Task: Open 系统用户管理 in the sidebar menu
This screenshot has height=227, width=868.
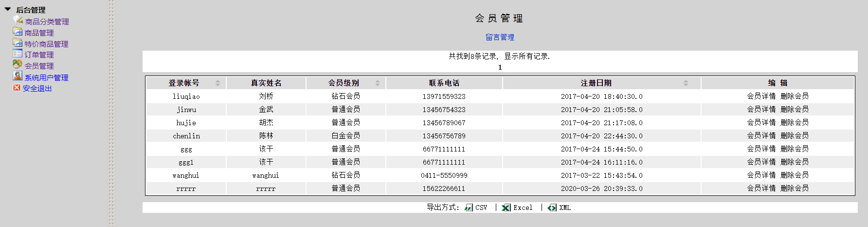Action: tap(46, 78)
